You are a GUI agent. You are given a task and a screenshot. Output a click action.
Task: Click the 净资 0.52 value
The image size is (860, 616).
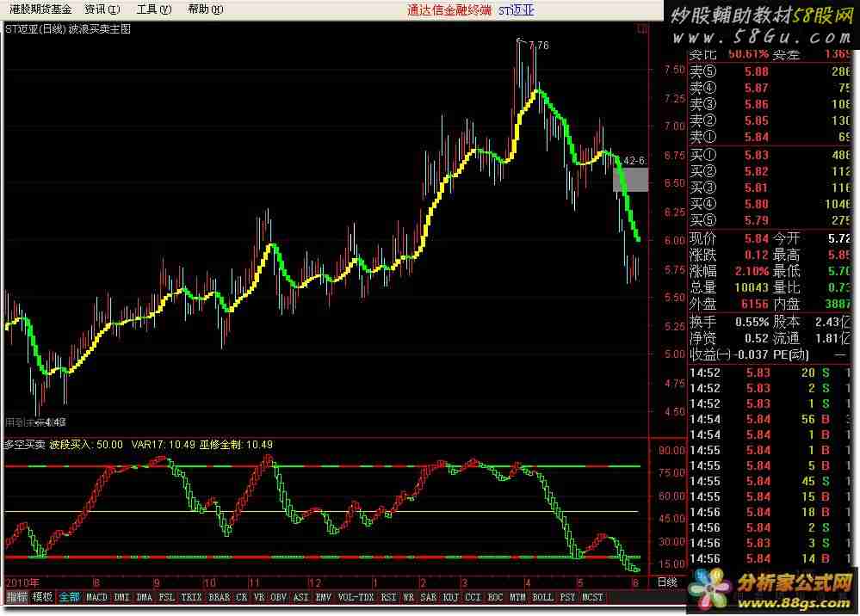click(757, 339)
